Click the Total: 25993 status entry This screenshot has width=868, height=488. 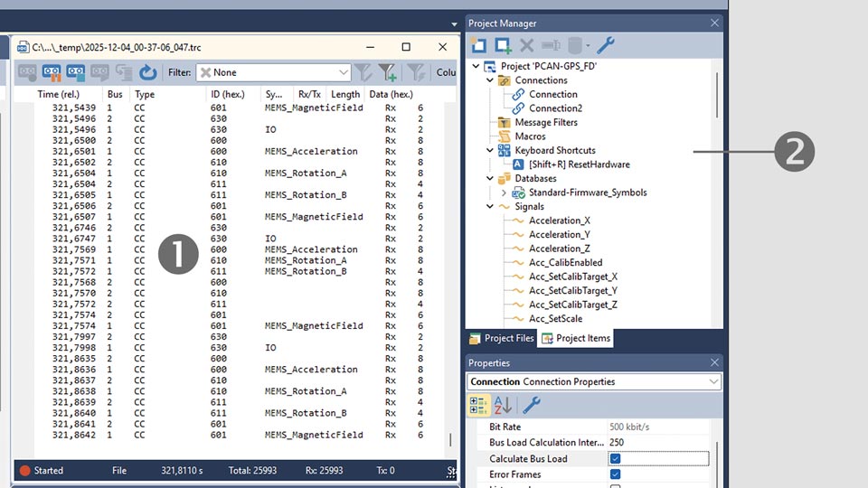click(x=252, y=471)
